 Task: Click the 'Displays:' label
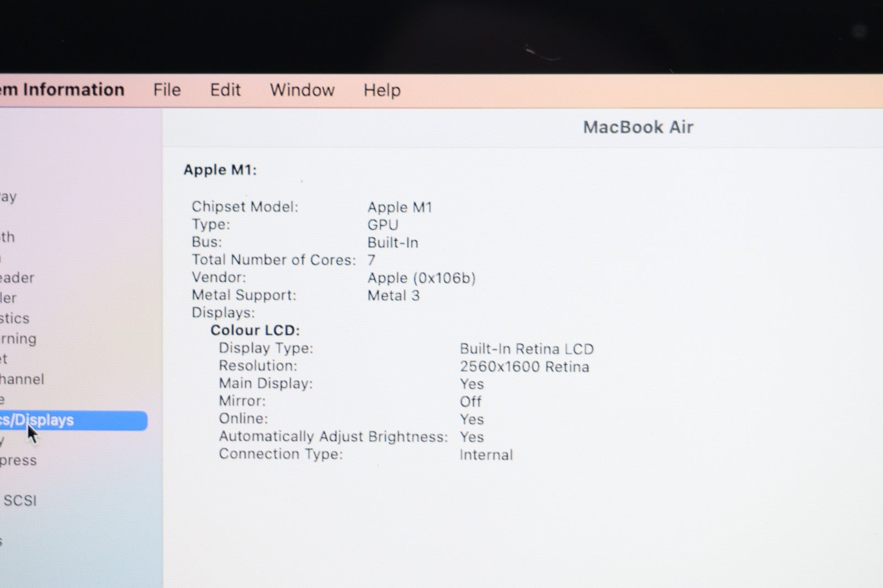point(223,313)
